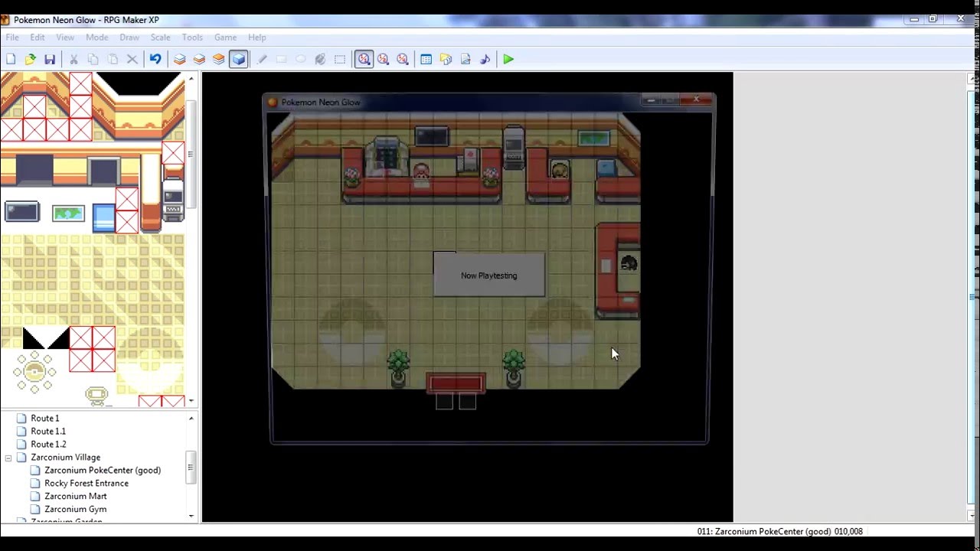Set map zoom to 1:4 scale
Viewport: 980px width, 551px height.
pyautogui.click(x=403, y=59)
